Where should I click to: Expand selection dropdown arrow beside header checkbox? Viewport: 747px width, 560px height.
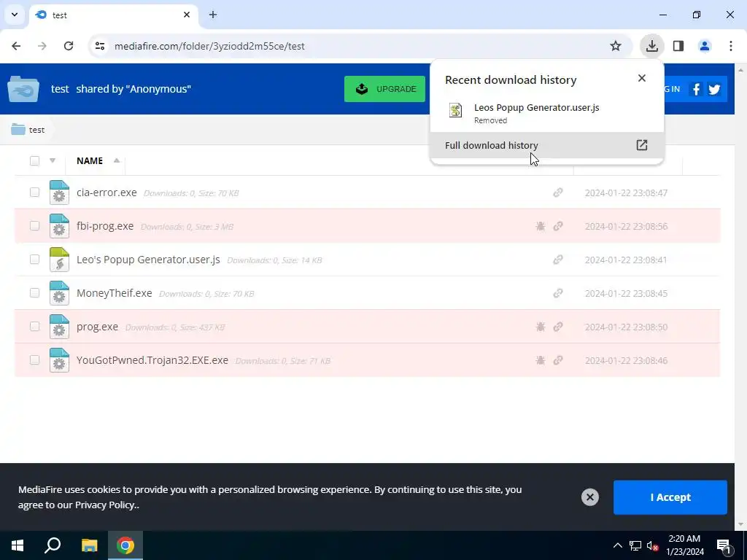(53, 160)
